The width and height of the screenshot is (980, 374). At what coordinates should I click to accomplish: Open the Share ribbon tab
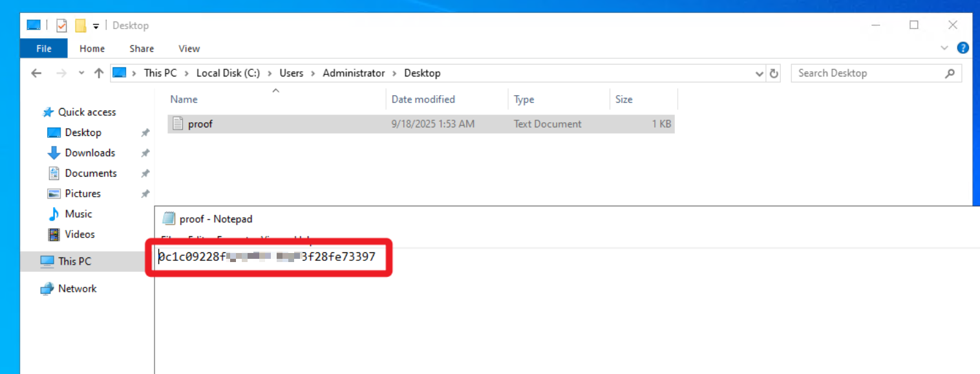pos(142,49)
